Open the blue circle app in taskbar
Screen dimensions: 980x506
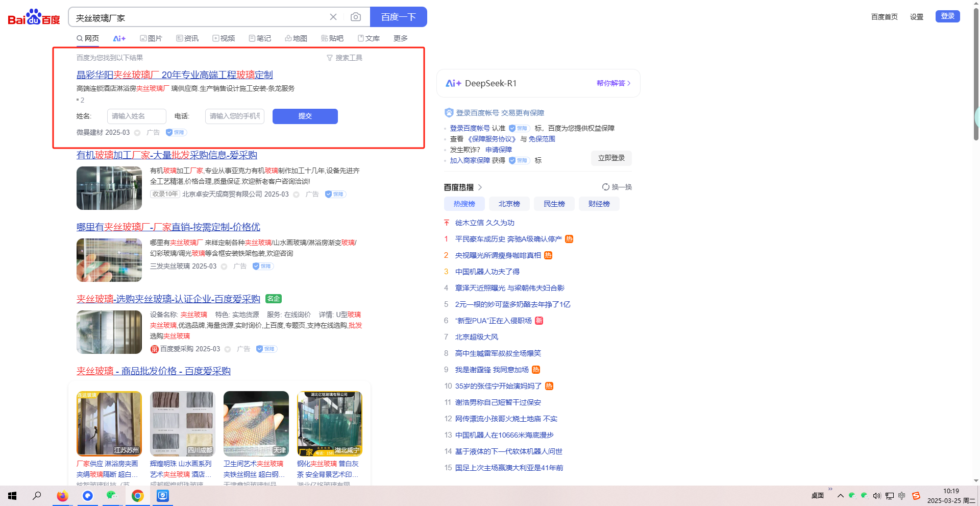87,496
